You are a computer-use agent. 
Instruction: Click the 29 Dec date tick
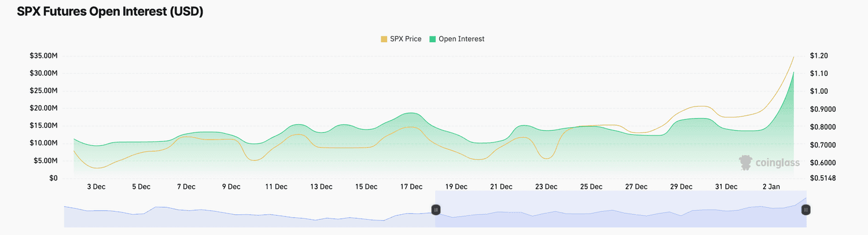[681, 187]
